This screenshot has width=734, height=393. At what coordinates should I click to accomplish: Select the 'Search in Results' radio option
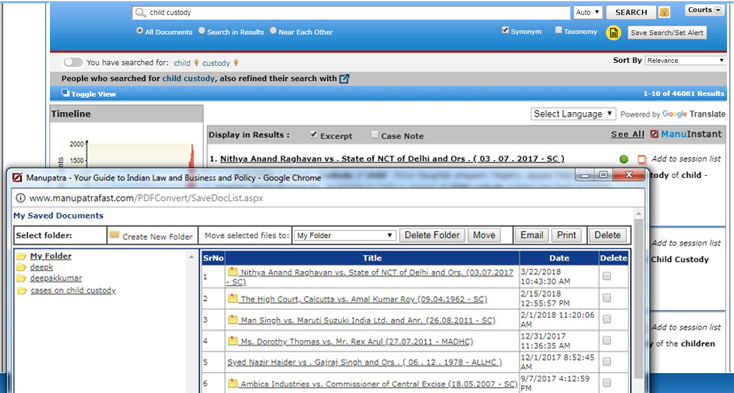coord(201,30)
